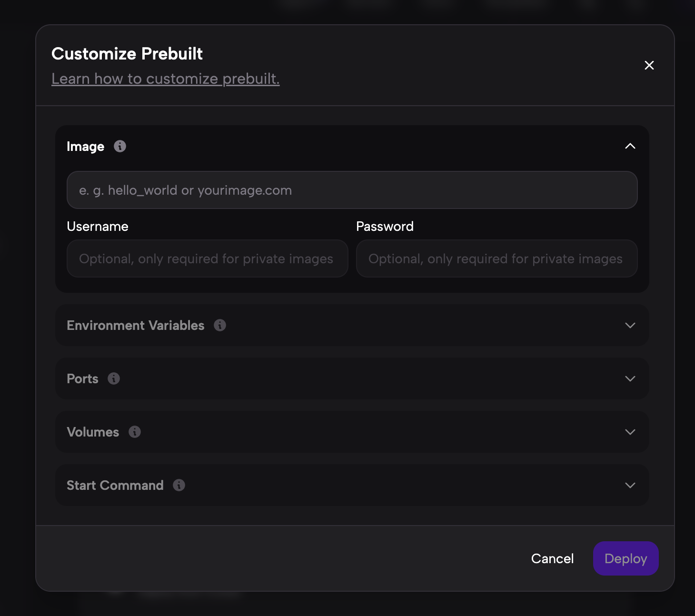Close the Customize Prebuilt dialog
Image resolution: width=695 pixels, height=616 pixels.
tap(649, 65)
